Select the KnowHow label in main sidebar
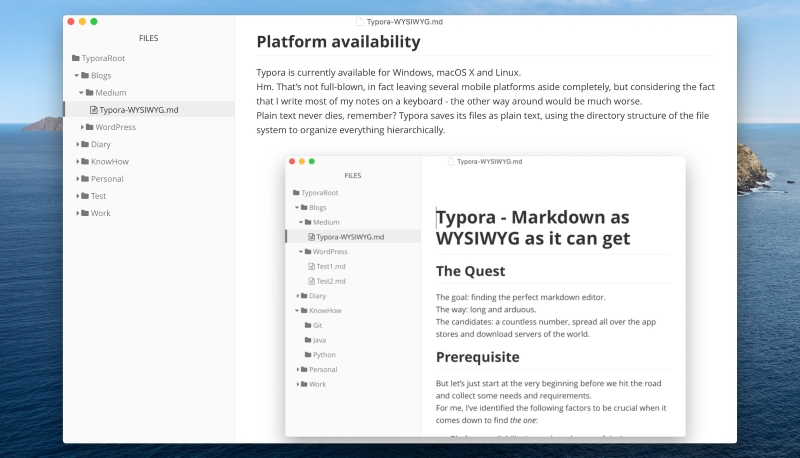 click(x=110, y=161)
